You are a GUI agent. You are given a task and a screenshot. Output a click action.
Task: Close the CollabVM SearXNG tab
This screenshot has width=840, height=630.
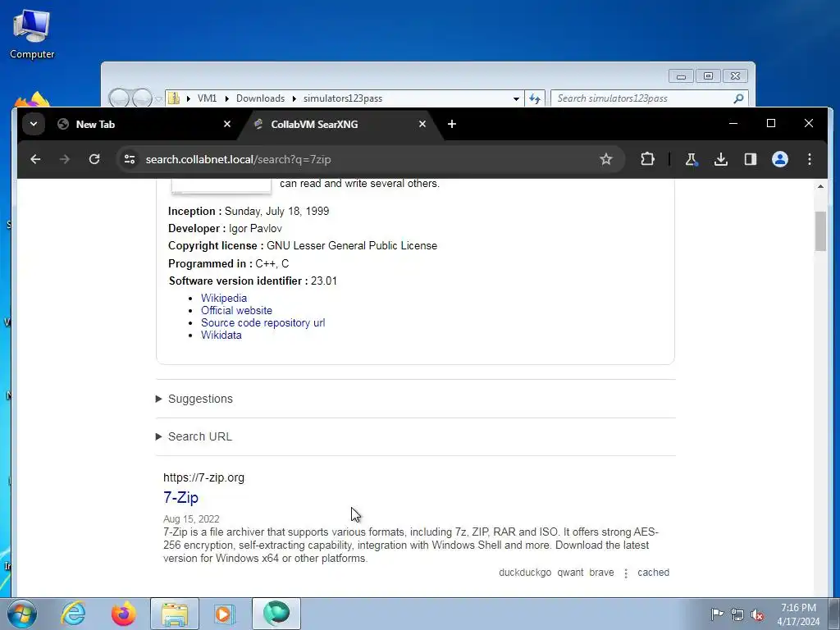coord(422,125)
